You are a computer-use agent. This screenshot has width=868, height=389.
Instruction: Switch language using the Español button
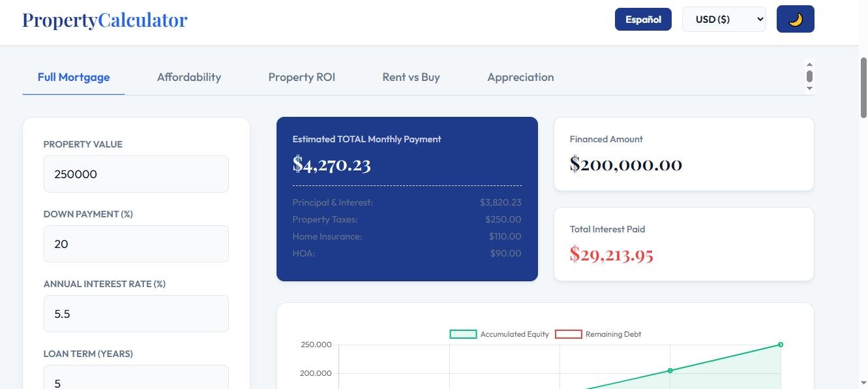pyautogui.click(x=643, y=19)
